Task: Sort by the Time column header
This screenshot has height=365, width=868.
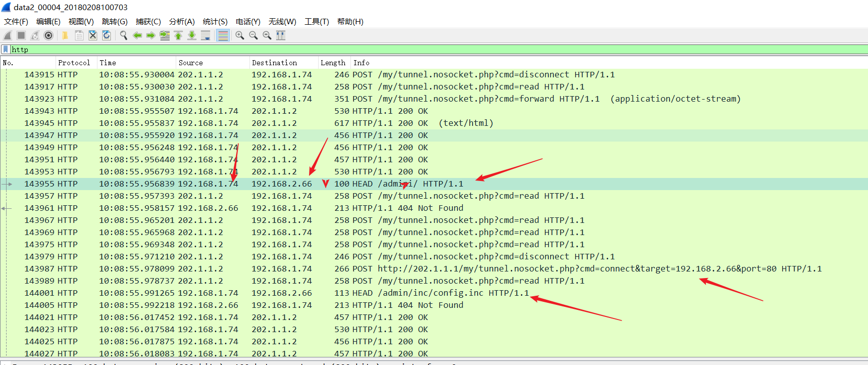Action: tap(136, 63)
